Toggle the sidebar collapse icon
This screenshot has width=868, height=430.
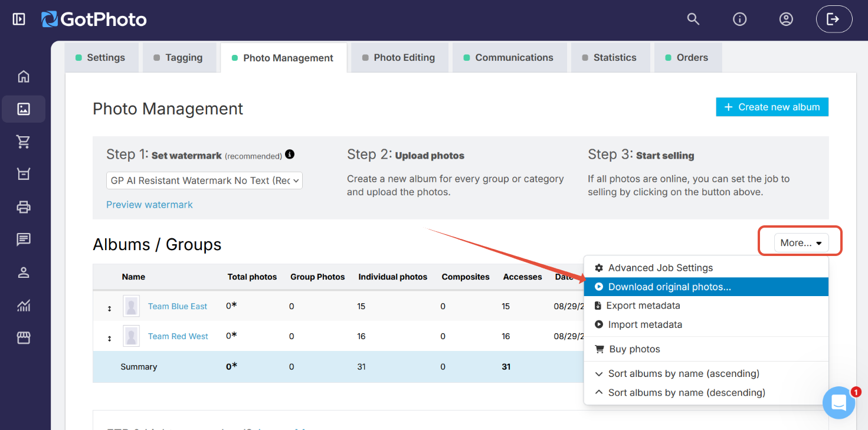pyautogui.click(x=19, y=19)
